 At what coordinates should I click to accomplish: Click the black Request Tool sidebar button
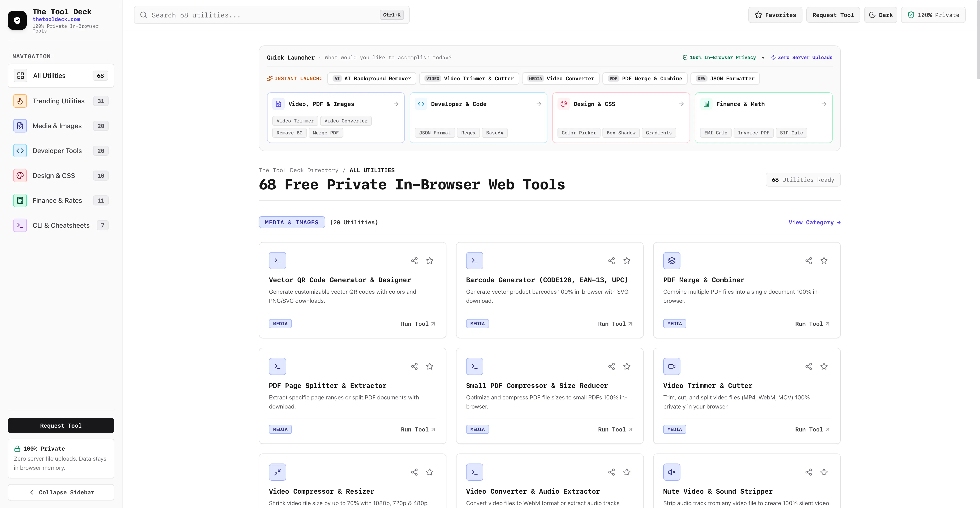61,425
